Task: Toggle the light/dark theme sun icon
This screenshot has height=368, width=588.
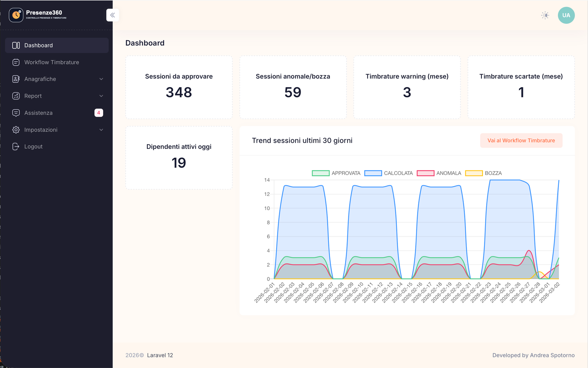Action: [x=545, y=15]
